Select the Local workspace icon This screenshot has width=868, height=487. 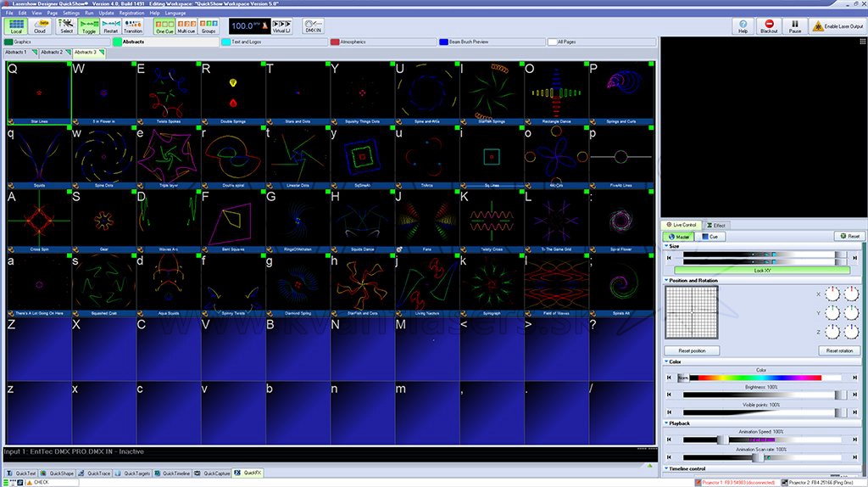tap(16, 26)
